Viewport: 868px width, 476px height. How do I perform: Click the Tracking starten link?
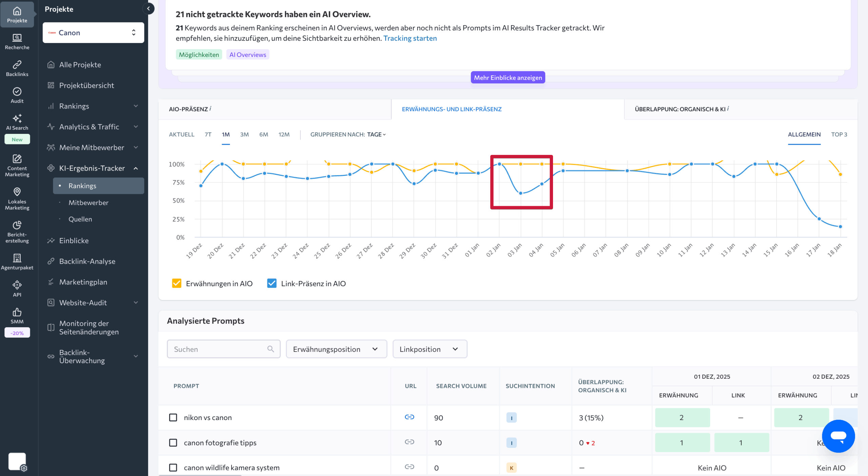[410, 38]
